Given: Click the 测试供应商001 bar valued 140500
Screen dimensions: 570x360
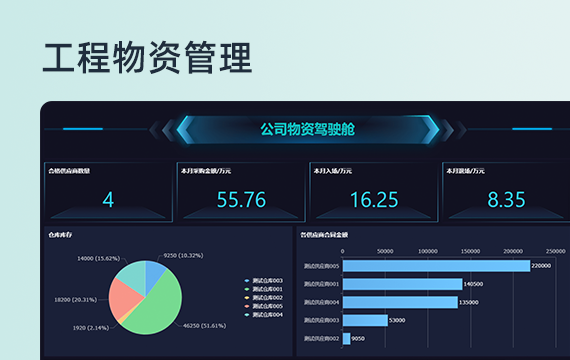Looking at the screenshot, I should (402, 284).
